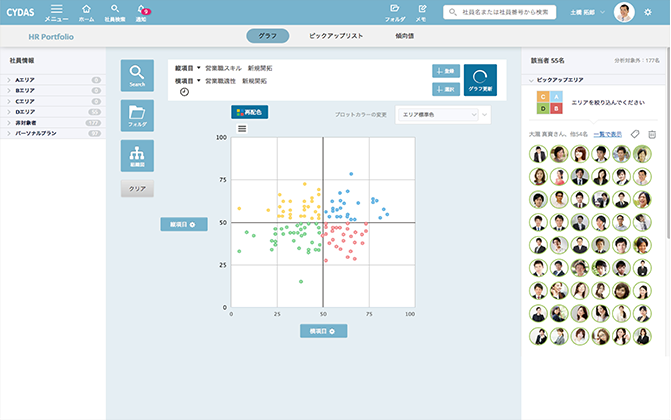Click the lowest green plot point

(x=301, y=281)
